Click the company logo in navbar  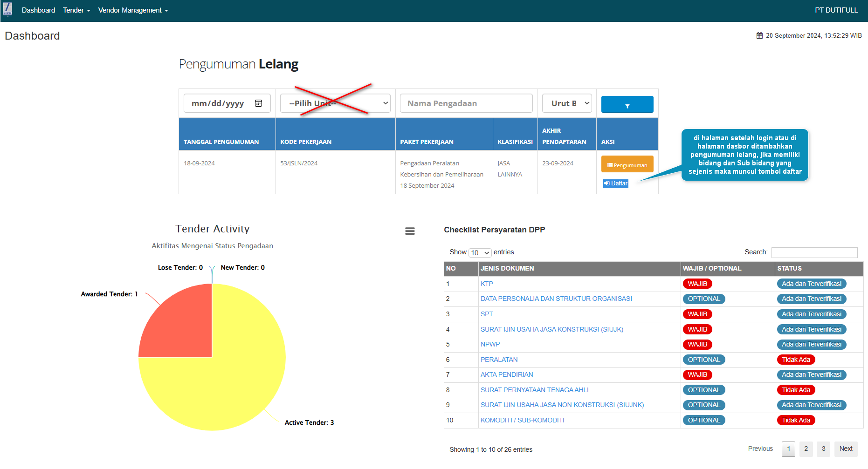click(x=7, y=9)
